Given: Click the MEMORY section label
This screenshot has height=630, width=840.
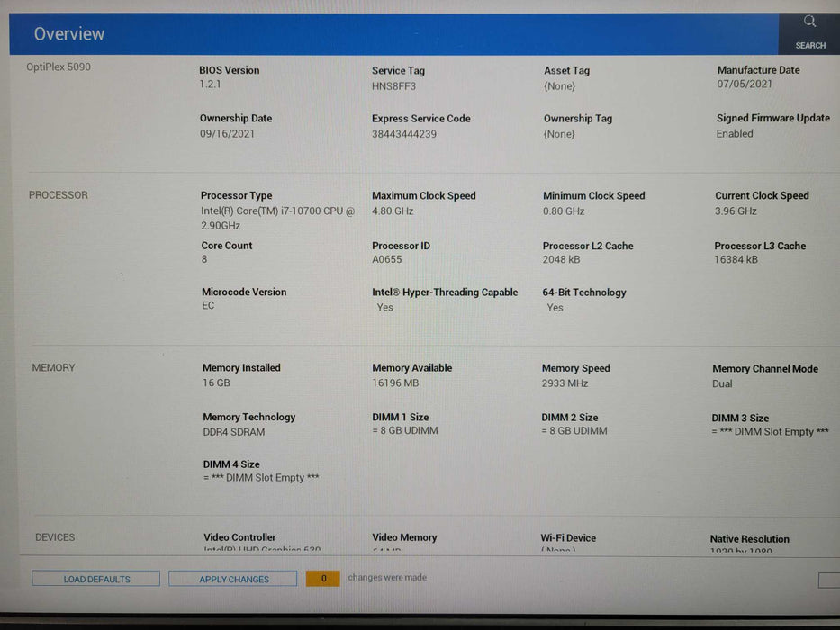Looking at the screenshot, I should pyautogui.click(x=54, y=367).
